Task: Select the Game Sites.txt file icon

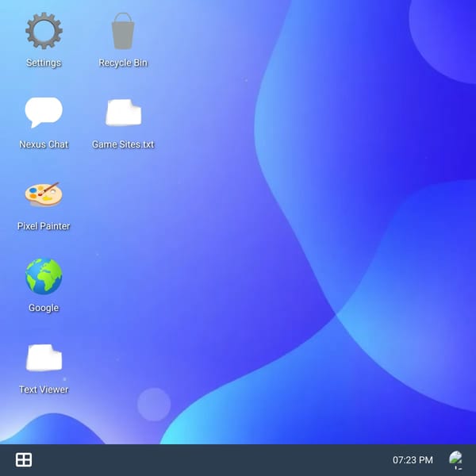Action: point(123,113)
